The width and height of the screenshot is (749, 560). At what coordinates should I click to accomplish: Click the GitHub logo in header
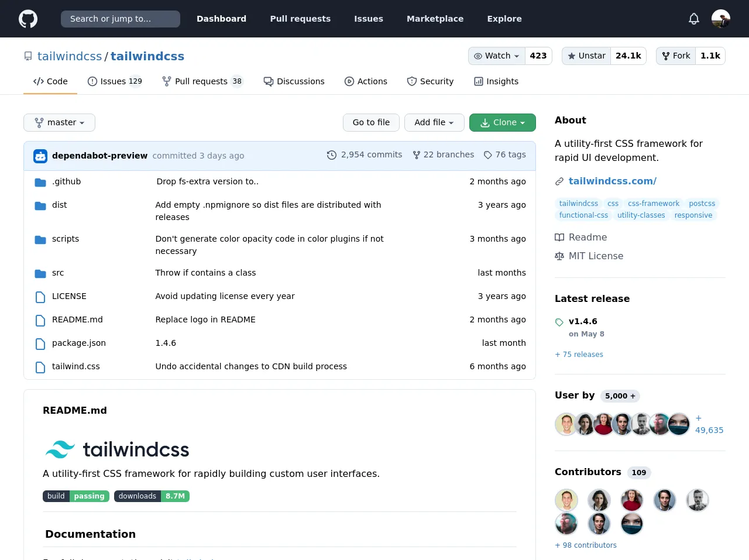(x=28, y=19)
